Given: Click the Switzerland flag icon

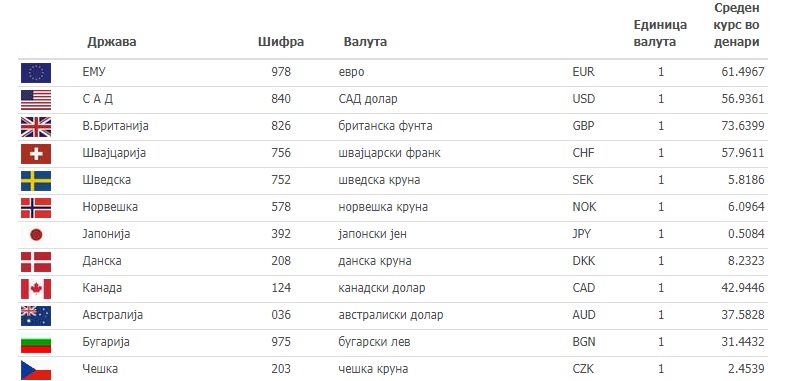Looking at the screenshot, I should pos(36,154).
